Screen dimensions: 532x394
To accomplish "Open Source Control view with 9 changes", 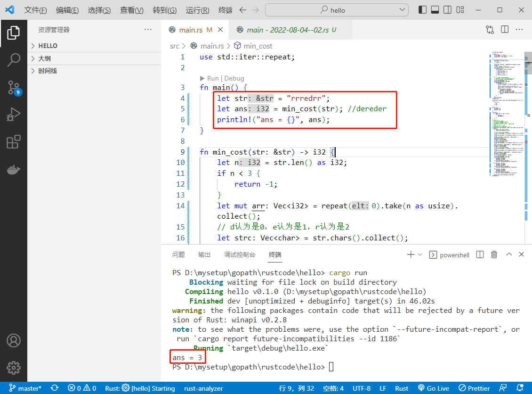I will [14, 88].
